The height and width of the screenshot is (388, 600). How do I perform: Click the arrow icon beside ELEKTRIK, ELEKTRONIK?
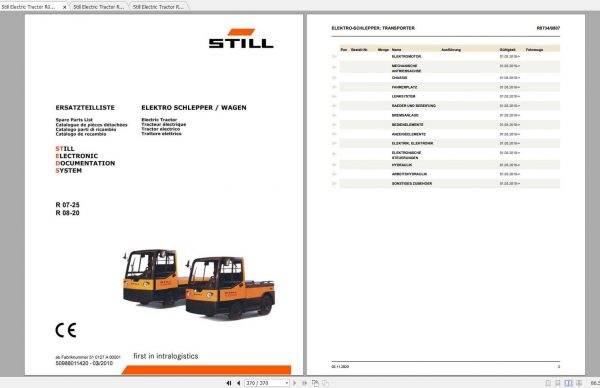334,143
